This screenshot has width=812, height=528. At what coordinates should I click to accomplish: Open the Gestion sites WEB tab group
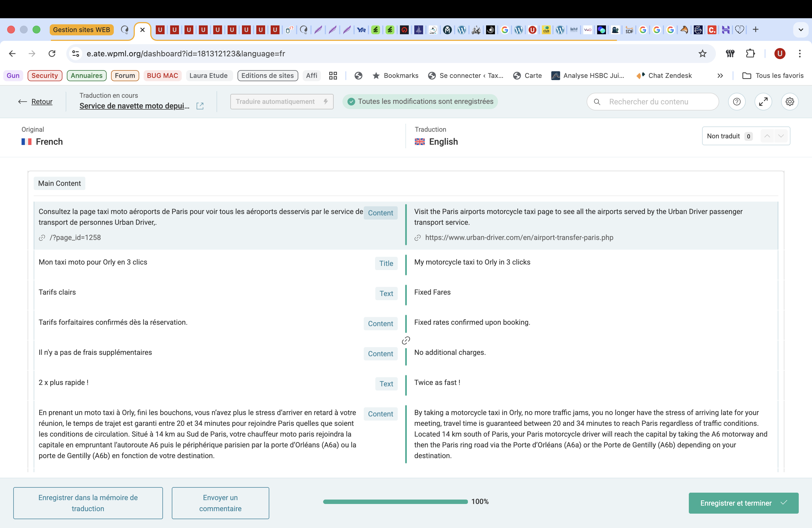point(81,30)
